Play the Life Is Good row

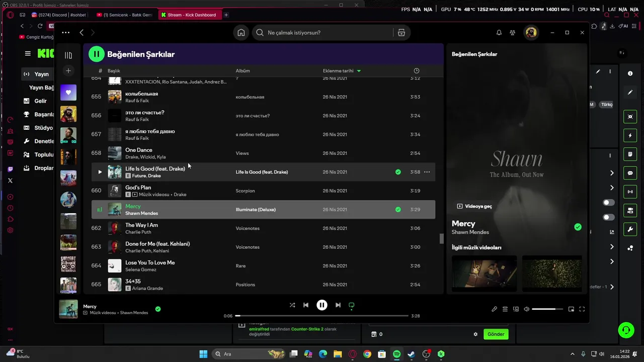100,172
